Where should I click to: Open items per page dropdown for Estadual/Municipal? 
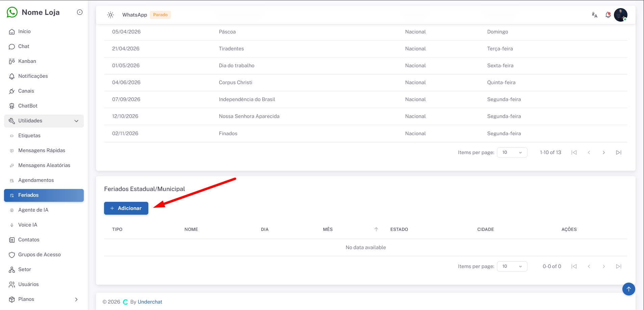(512, 266)
